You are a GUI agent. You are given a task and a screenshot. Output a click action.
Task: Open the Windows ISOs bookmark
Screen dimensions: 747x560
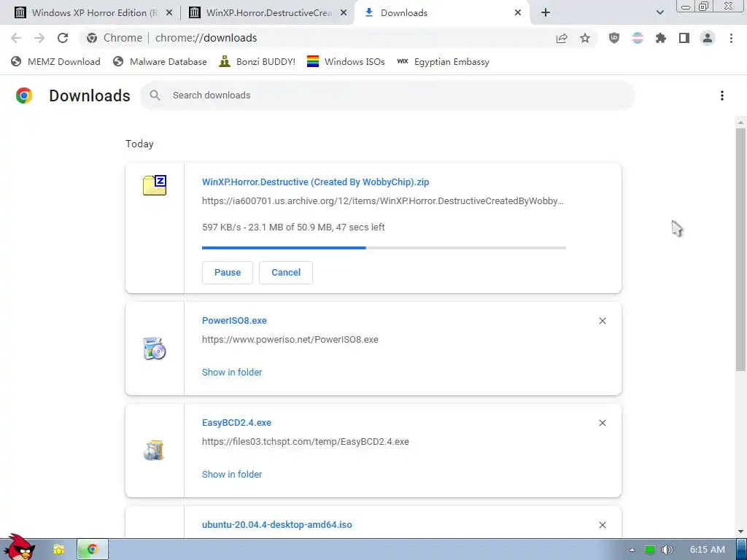pos(346,62)
